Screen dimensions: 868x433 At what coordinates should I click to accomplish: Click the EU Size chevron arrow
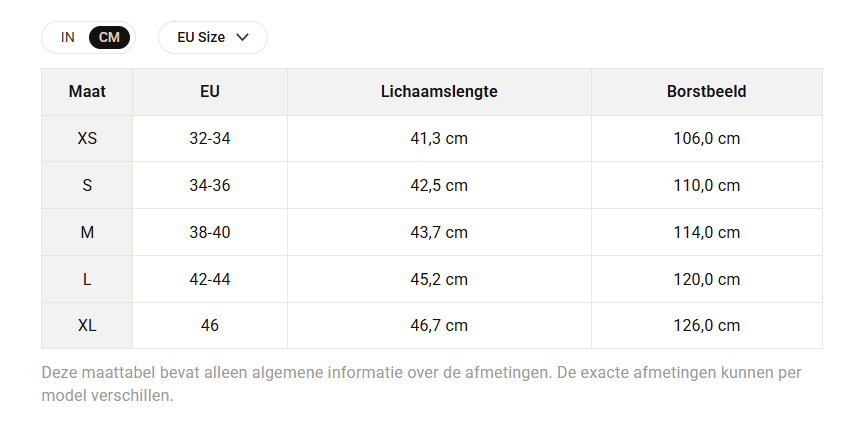point(242,37)
